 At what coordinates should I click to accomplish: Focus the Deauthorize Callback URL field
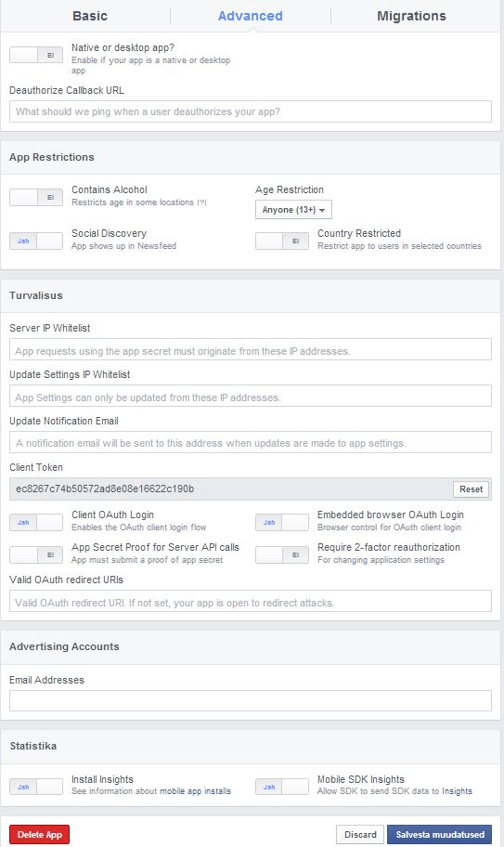pos(251,111)
